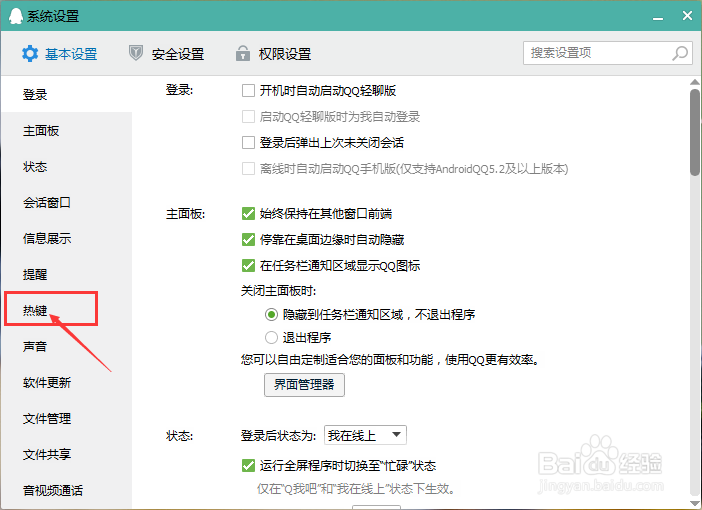Image resolution: width=702 pixels, height=510 pixels.
Task: Close the 系统设置 window
Action: 687,16
